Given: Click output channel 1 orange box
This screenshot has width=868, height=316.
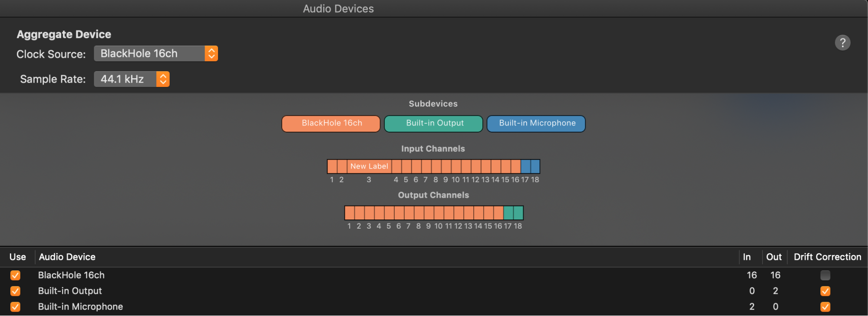Looking at the screenshot, I should [350, 213].
